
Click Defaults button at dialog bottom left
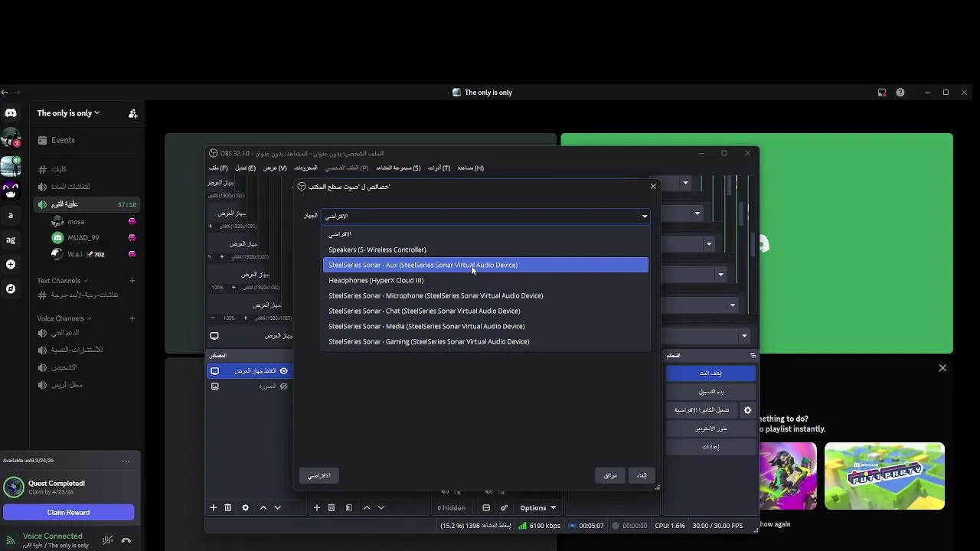coord(318,475)
